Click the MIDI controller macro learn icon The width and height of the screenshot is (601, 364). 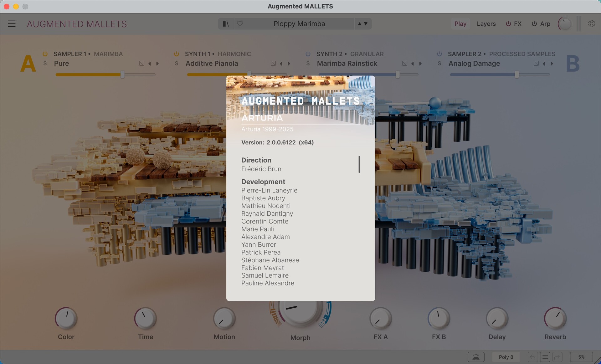(476, 357)
